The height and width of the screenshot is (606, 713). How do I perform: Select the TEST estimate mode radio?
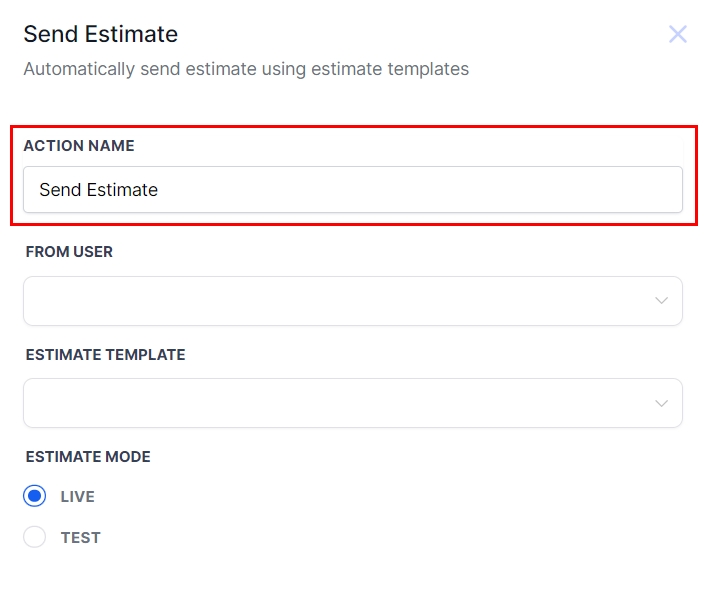(35, 537)
